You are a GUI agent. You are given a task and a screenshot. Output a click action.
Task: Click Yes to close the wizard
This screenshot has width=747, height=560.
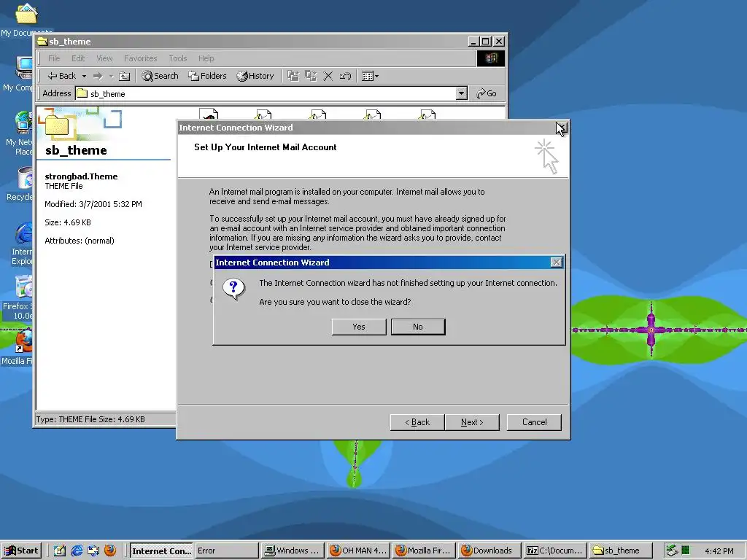click(359, 327)
